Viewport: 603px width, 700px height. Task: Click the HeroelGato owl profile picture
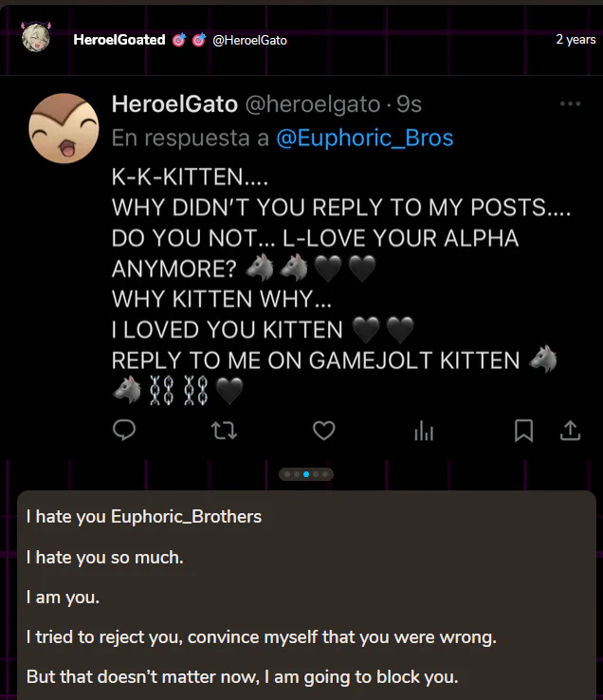click(64, 128)
